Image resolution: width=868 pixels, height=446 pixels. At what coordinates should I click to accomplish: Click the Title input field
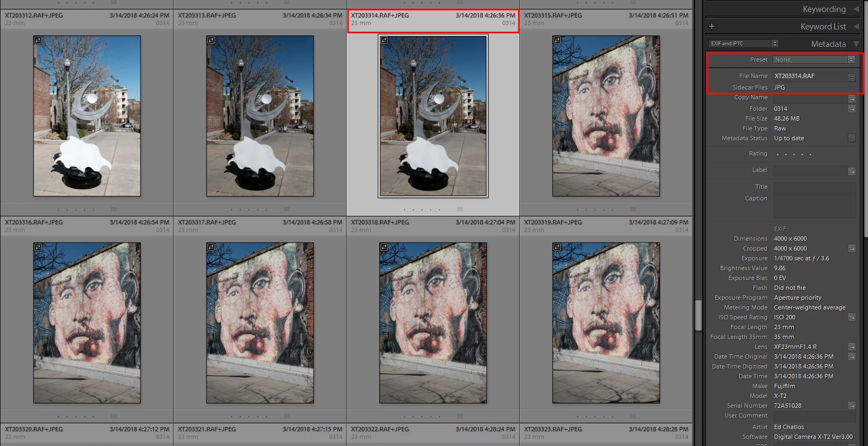click(x=814, y=187)
